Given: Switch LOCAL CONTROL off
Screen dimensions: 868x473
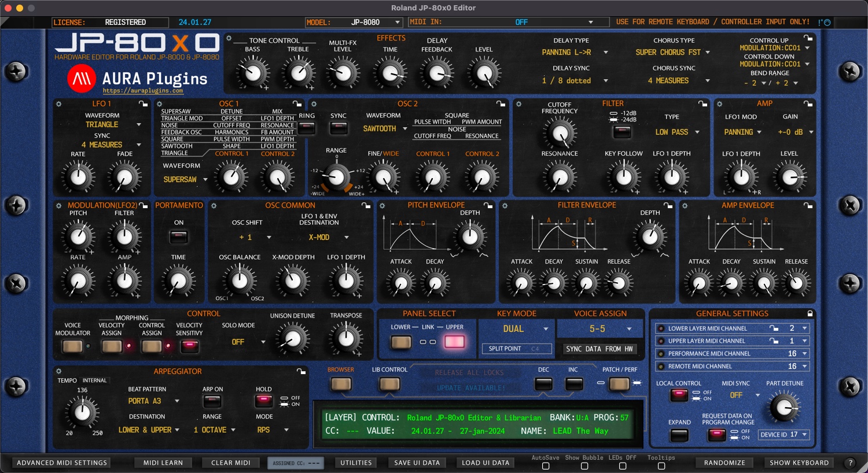Looking at the screenshot, I should (x=678, y=394).
